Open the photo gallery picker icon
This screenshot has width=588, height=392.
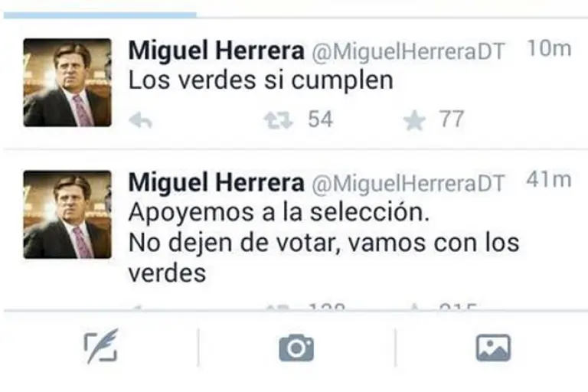[493, 348]
